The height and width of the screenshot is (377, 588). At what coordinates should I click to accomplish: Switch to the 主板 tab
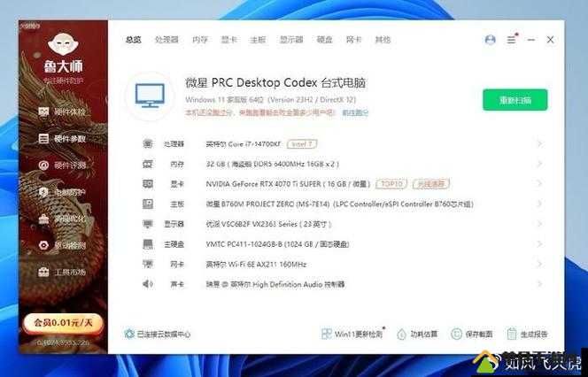(258, 39)
